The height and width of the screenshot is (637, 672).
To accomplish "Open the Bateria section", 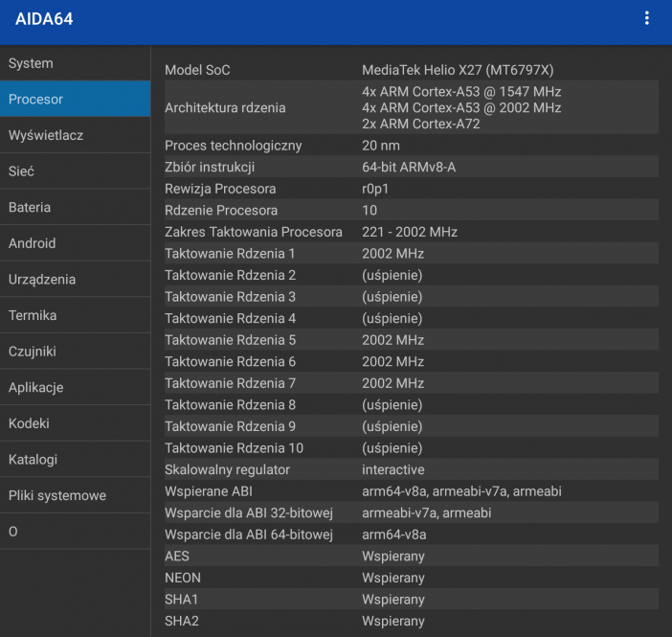I will [75, 207].
